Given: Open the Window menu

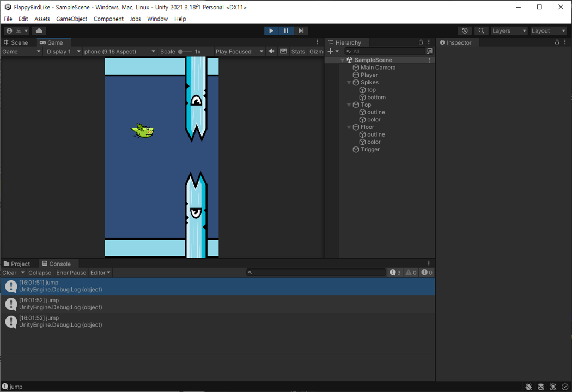Looking at the screenshot, I should click(x=157, y=19).
